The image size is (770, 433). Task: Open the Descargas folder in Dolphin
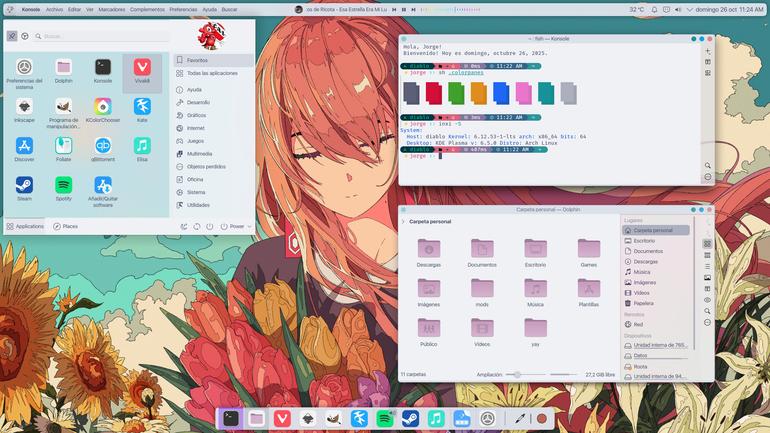pos(429,252)
